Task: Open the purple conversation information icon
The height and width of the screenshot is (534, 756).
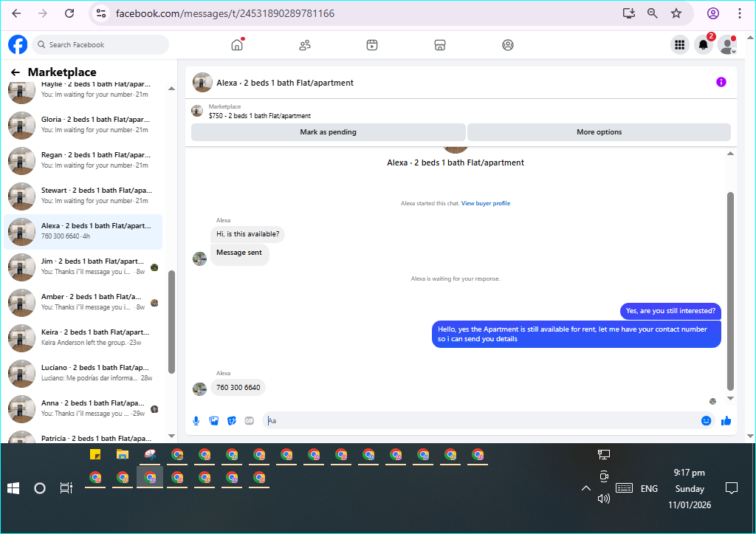Action: [x=721, y=82]
